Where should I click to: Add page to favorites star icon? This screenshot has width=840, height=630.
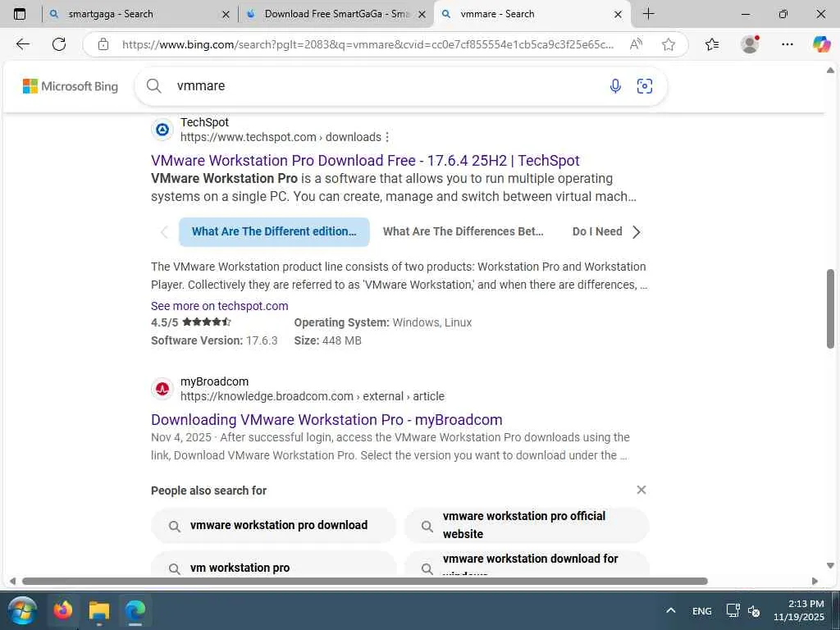[x=668, y=44]
